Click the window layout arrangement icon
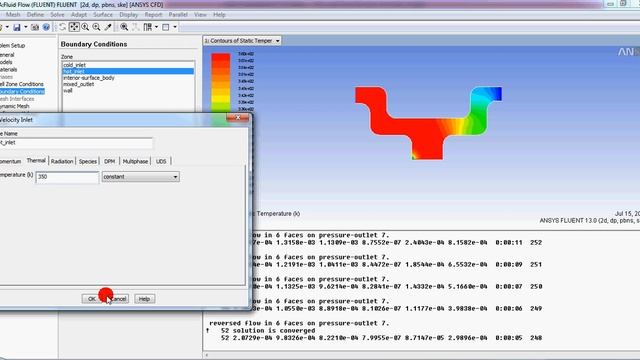 coord(148,27)
